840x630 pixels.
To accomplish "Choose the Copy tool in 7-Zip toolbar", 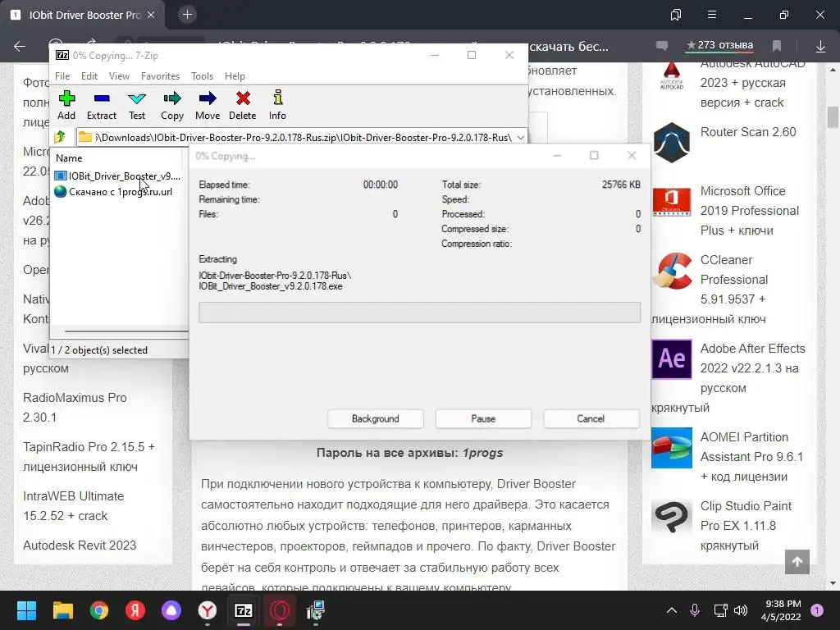I will pyautogui.click(x=172, y=105).
